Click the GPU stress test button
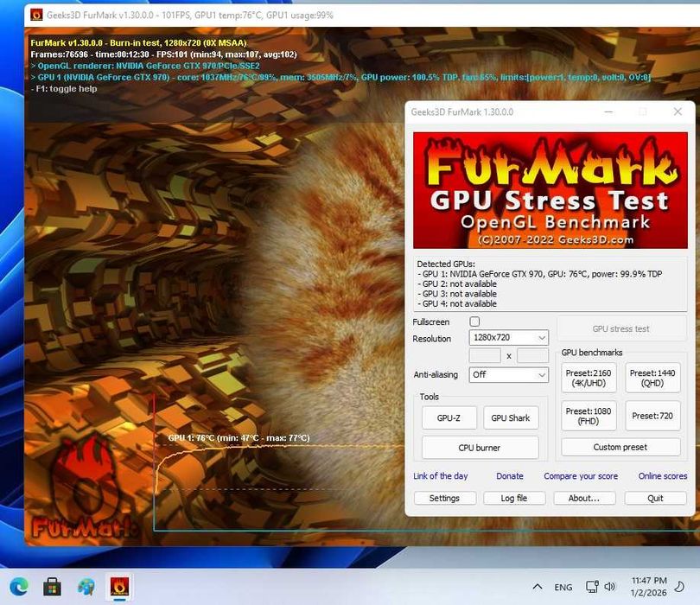Screen dimensions: 700x605 pos(621,328)
